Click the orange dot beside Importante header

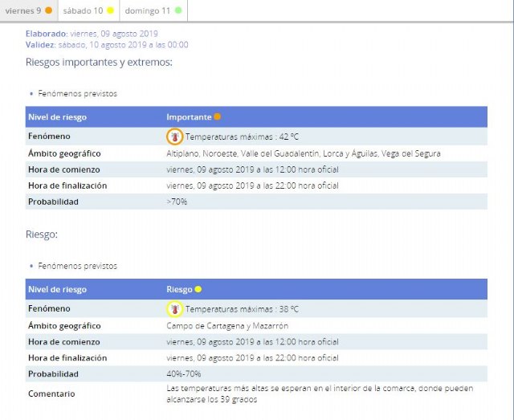[217, 116]
